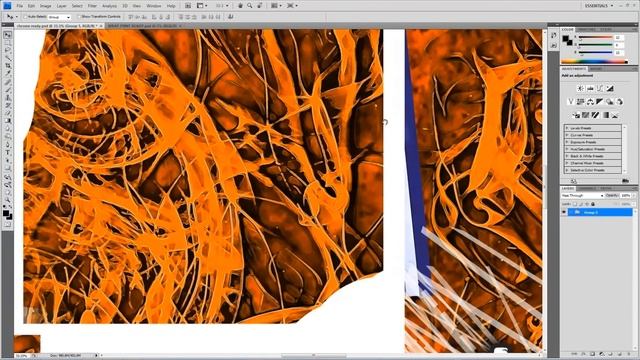This screenshot has height=360, width=640.
Task: Enable Show Transform Controls checkbox
Action: coord(80,17)
